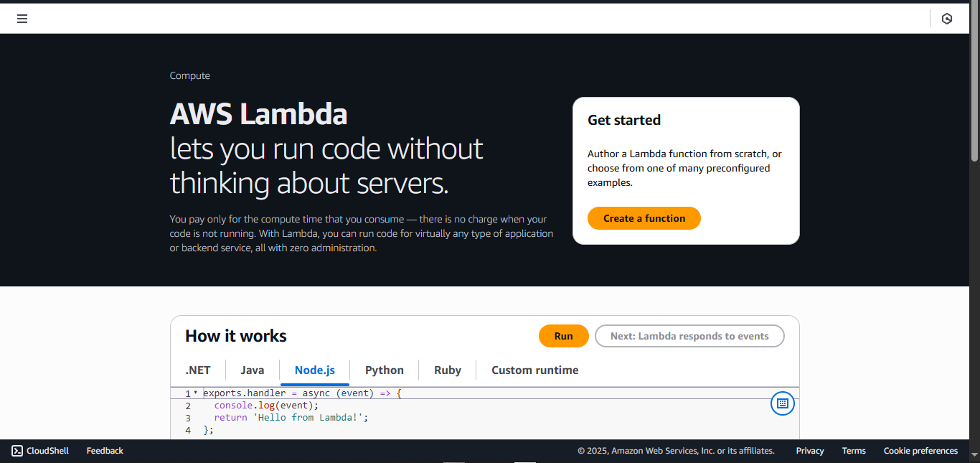Select the Node.js tab
The image size is (980, 463).
click(315, 370)
